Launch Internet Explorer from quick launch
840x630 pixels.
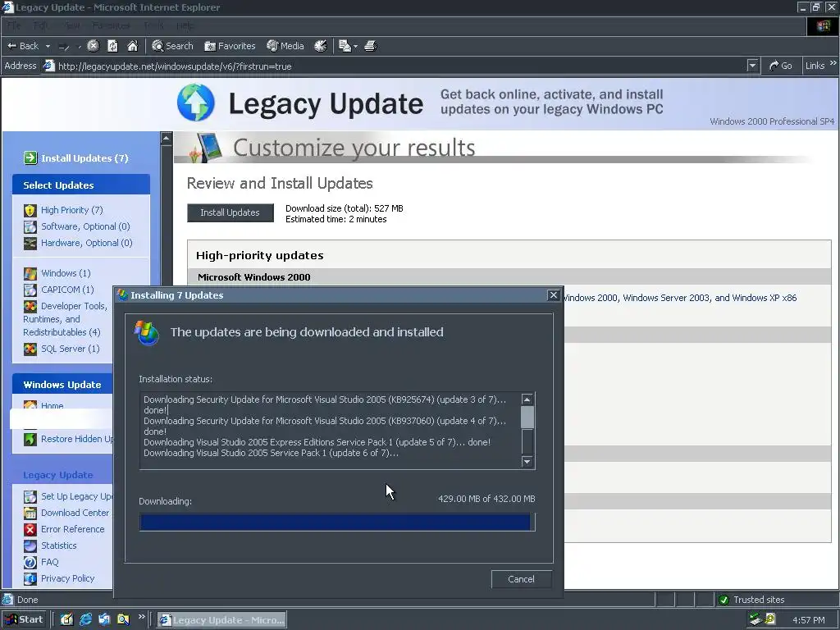click(85, 620)
